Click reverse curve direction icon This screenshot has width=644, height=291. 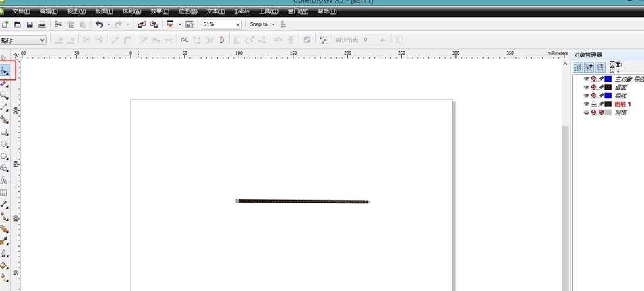(185, 40)
